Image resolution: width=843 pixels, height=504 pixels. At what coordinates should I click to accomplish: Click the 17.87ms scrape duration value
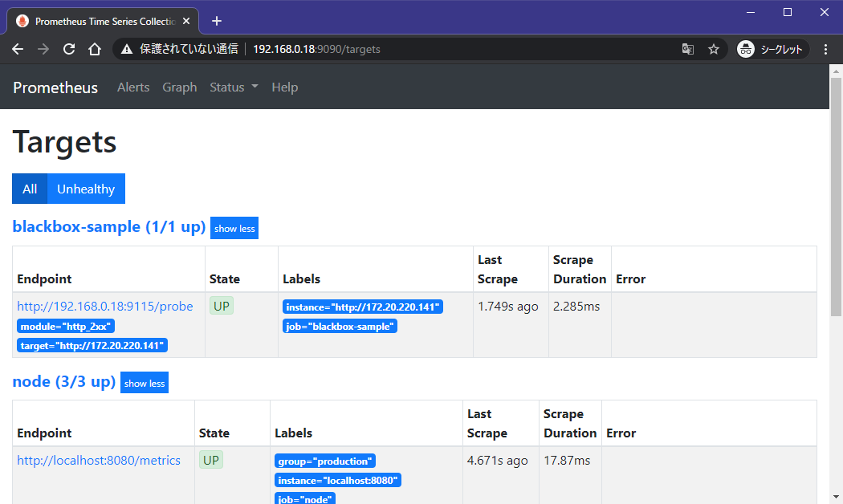[x=567, y=461]
